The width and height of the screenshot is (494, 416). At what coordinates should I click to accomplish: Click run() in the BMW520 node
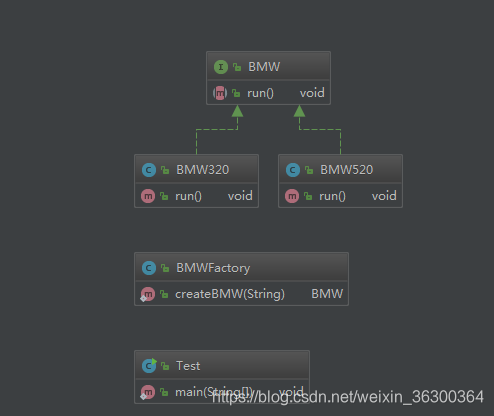pyautogui.click(x=332, y=196)
